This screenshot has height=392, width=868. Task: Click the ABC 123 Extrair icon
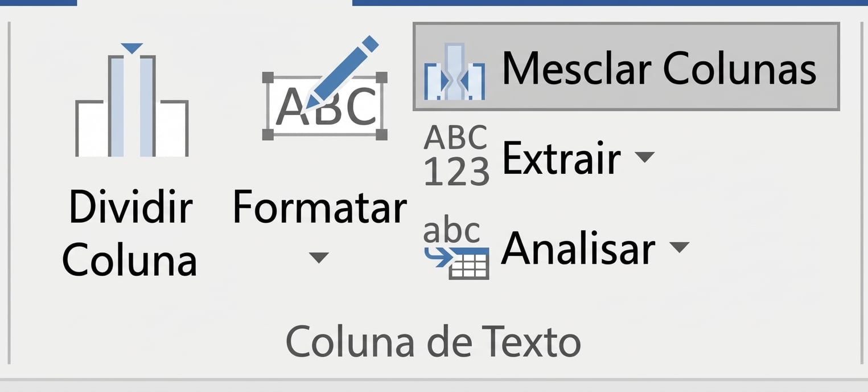click(454, 154)
